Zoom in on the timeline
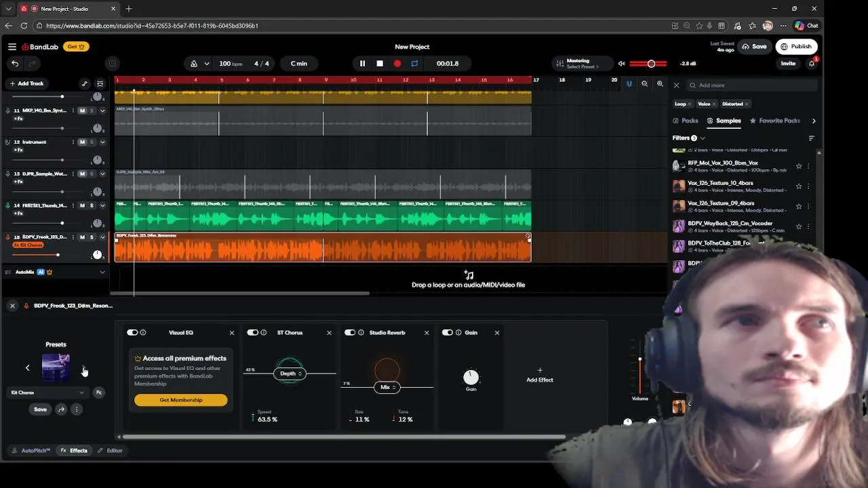 point(660,84)
